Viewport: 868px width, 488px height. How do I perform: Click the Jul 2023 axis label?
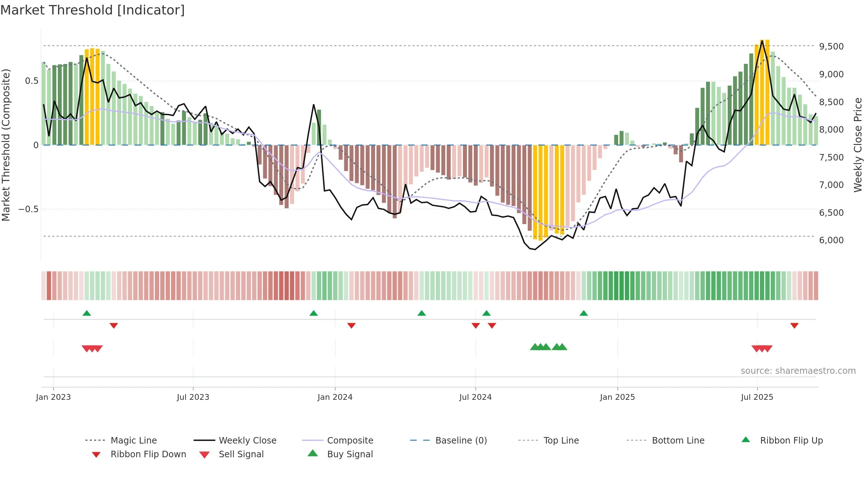tap(193, 397)
